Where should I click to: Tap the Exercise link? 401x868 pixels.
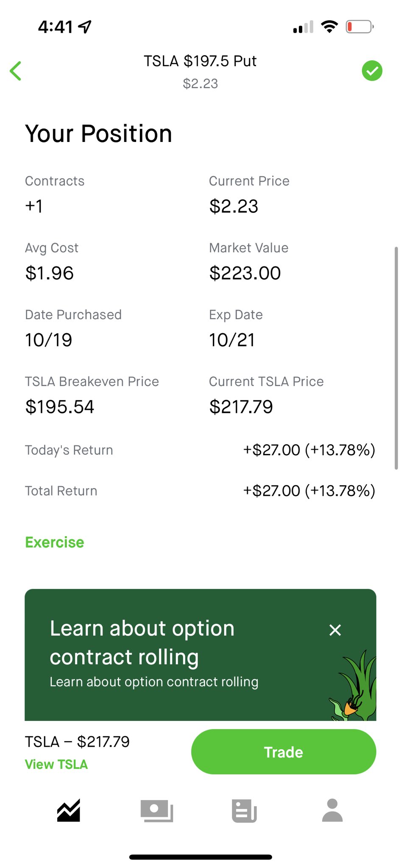(55, 542)
